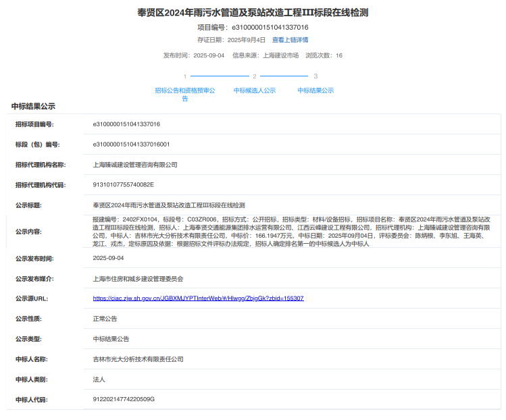Click the 招标项目编号 value in table
Screen dimensions: 506x420
[126, 124]
